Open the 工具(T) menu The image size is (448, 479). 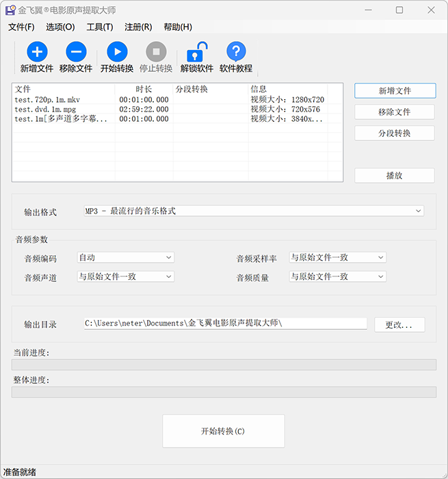(x=100, y=27)
